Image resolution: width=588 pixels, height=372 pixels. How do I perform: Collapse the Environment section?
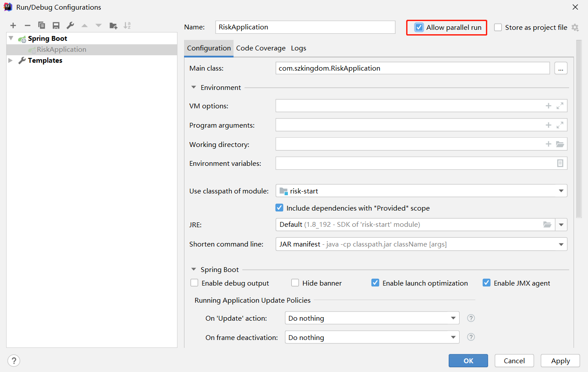194,87
